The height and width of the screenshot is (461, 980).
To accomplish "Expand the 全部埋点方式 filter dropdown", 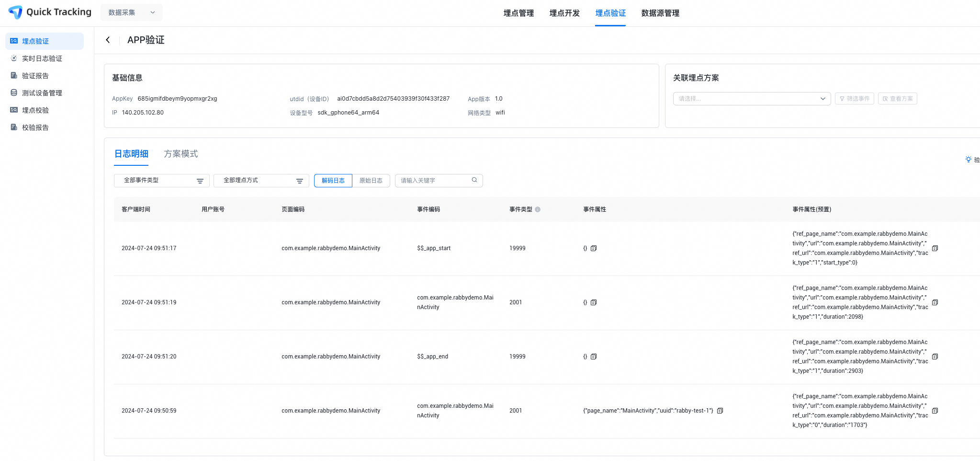I will point(261,181).
